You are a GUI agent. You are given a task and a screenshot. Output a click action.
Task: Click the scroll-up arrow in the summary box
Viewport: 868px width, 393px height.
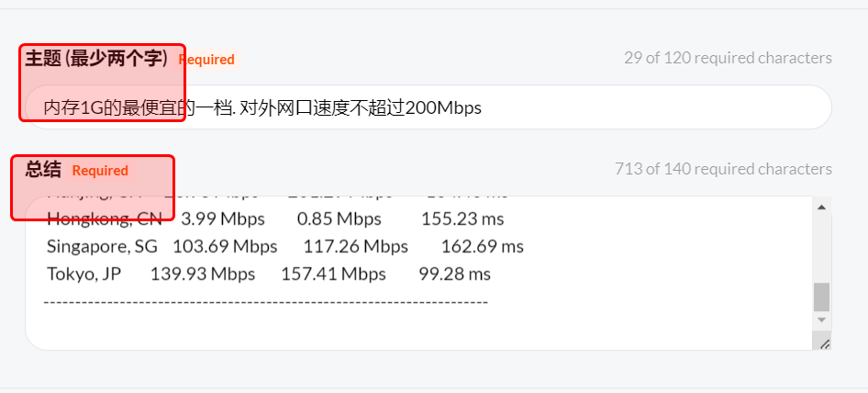click(x=821, y=208)
